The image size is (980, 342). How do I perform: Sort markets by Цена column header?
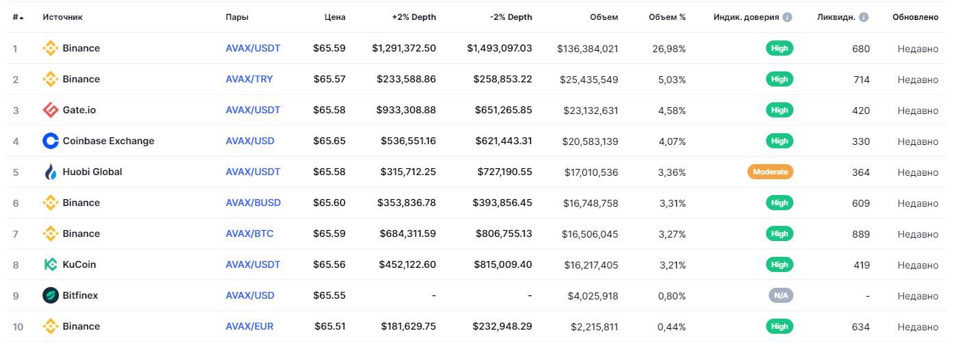[335, 17]
